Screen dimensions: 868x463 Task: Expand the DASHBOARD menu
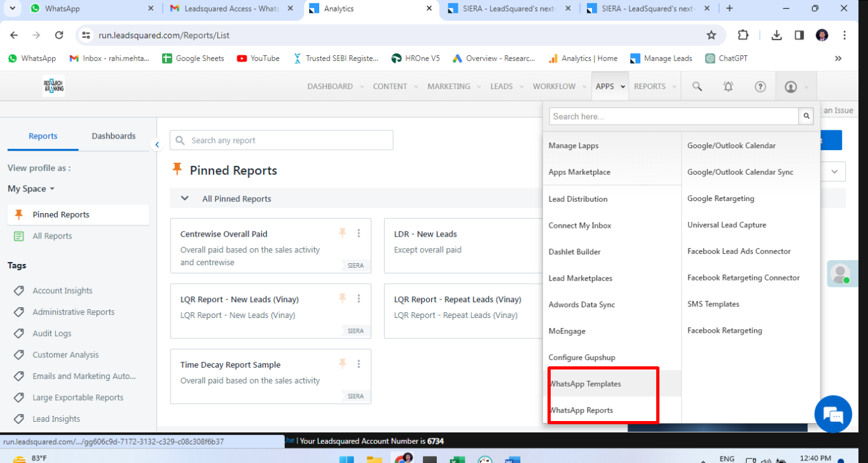(335, 86)
